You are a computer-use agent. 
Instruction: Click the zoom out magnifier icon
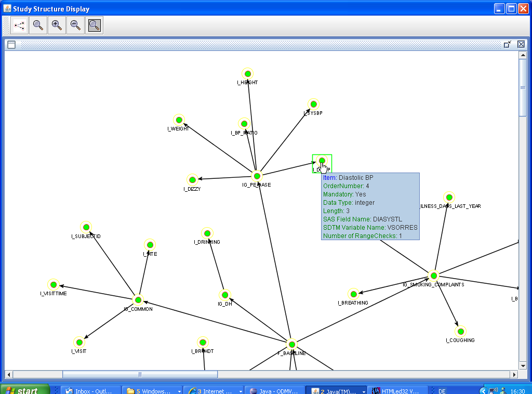pyautogui.click(x=75, y=25)
